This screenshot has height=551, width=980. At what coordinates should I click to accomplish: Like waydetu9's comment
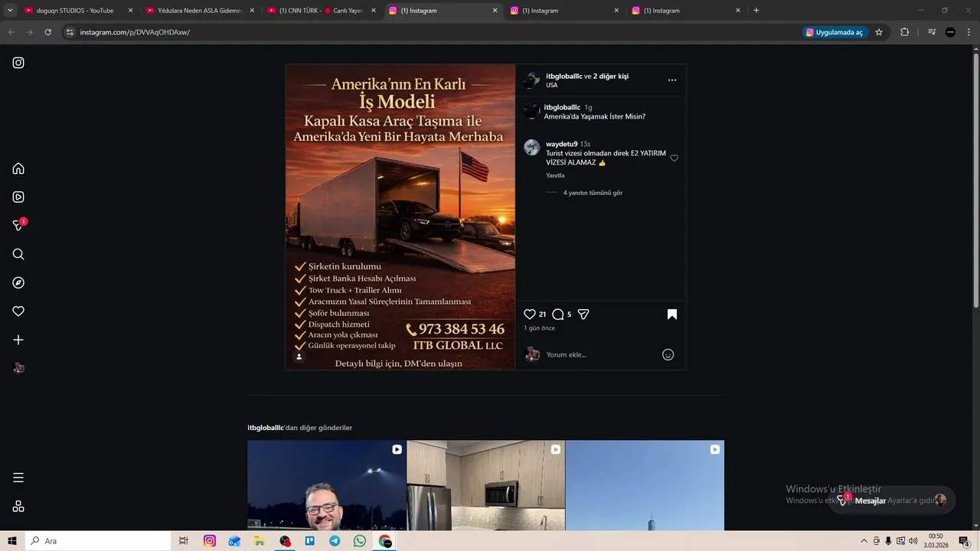pos(675,158)
